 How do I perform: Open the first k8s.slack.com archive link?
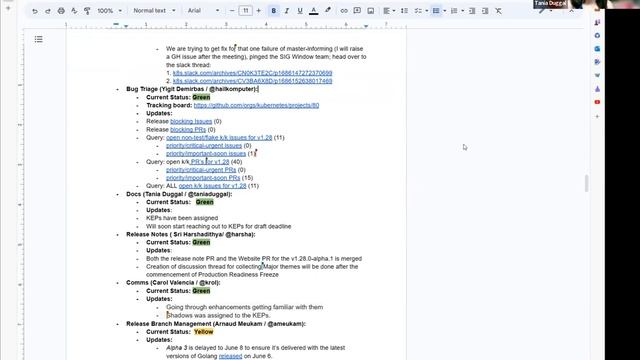click(x=252, y=73)
